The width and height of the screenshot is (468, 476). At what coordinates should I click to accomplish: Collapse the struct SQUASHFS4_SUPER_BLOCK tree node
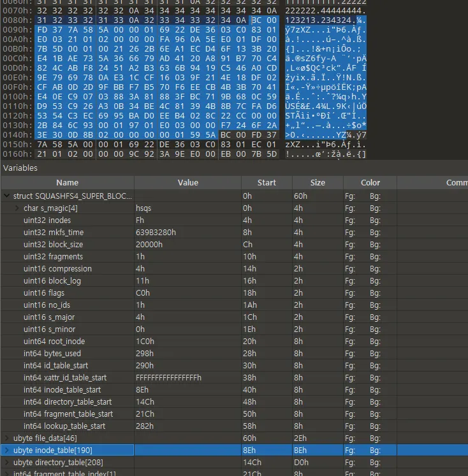pos(7,196)
